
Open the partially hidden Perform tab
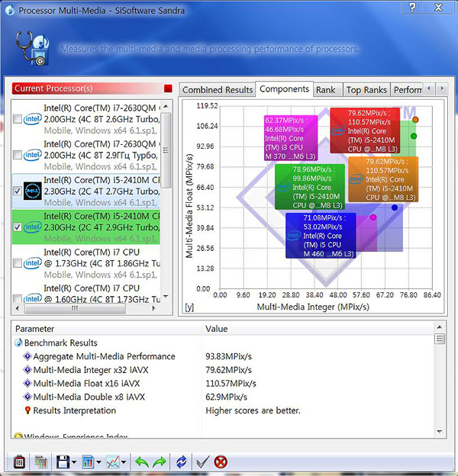pos(407,90)
